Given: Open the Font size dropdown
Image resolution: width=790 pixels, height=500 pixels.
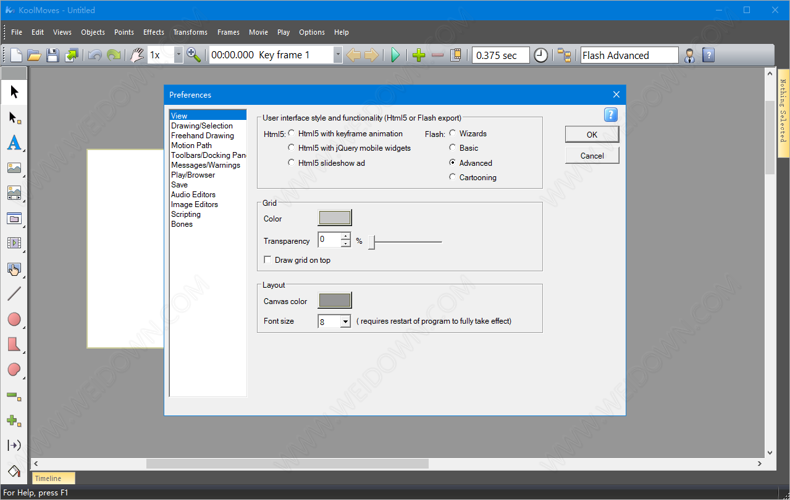Looking at the screenshot, I should click(x=345, y=322).
